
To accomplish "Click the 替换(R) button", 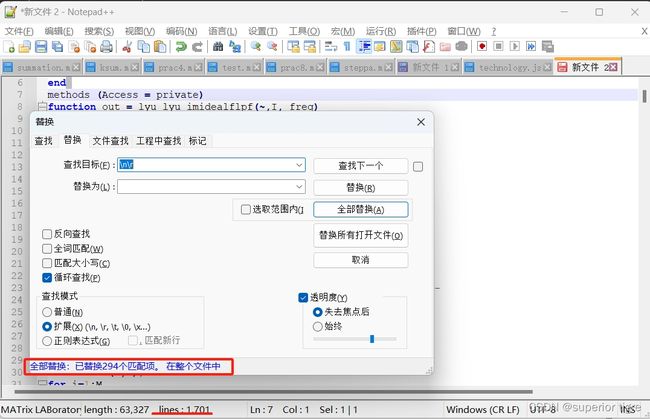I will click(361, 188).
